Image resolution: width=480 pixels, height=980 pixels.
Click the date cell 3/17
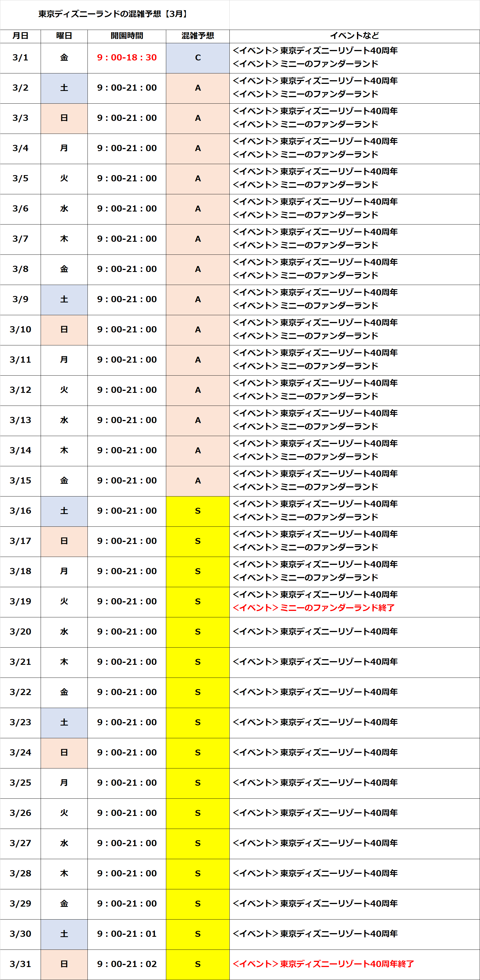coord(21,541)
